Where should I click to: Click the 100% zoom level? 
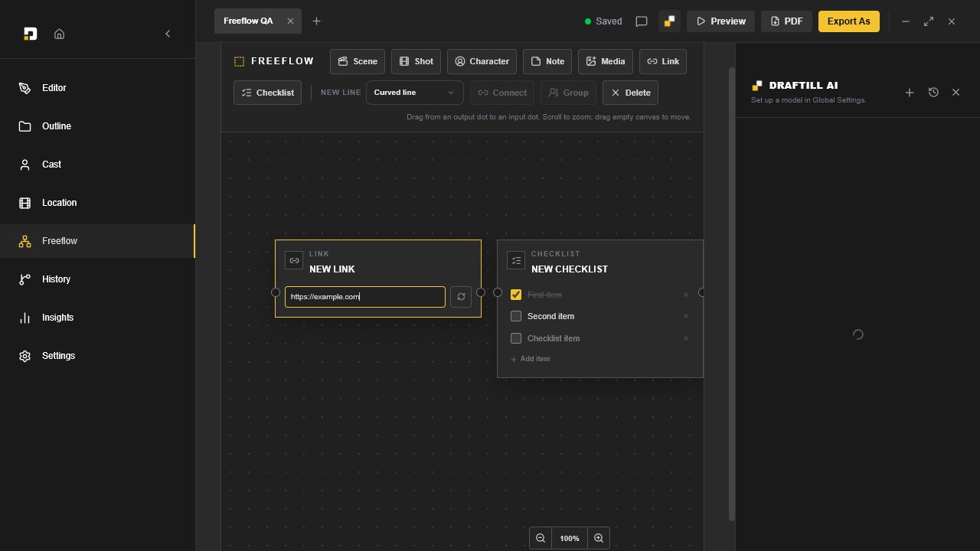[x=570, y=538]
